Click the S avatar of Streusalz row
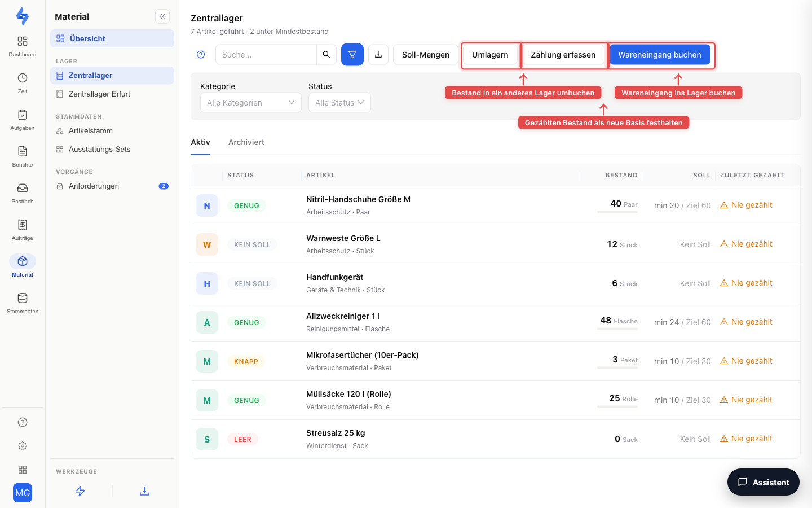Screen dimensions: 812x508 [x=207, y=439]
